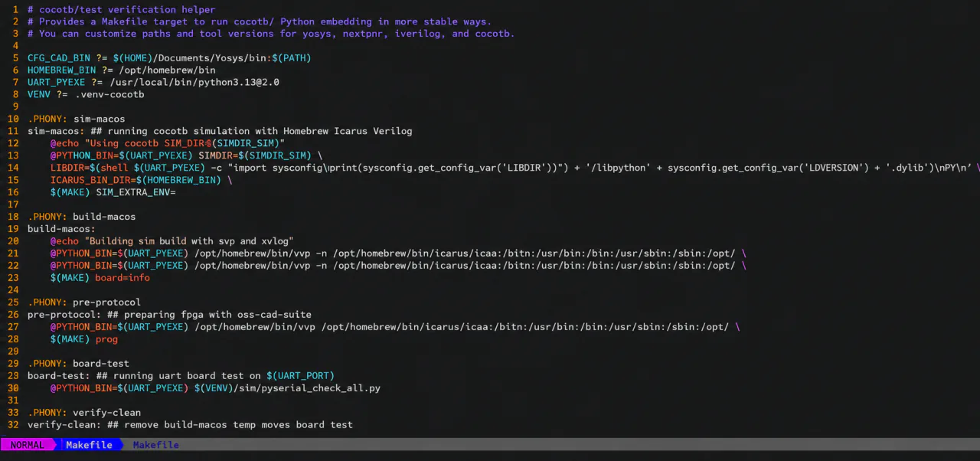980x461 pixels.
Task: Click '$(MAKE) prog' line
Action: pos(84,340)
